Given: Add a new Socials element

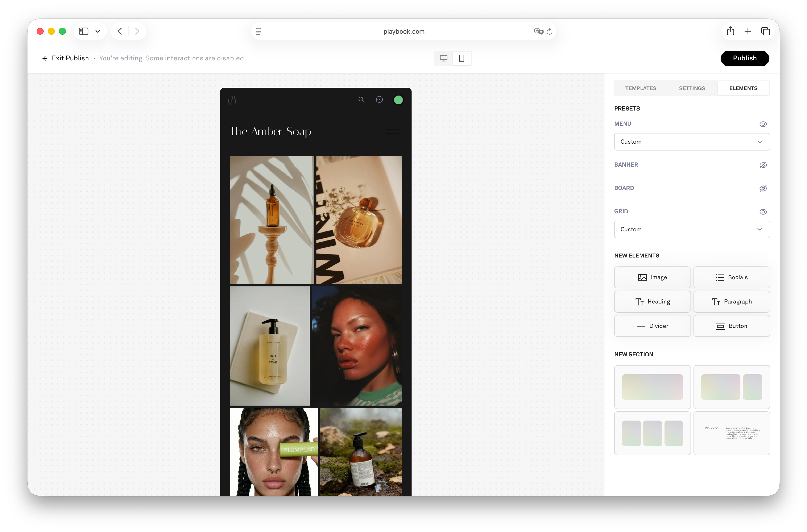Looking at the screenshot, I should 731,277.
